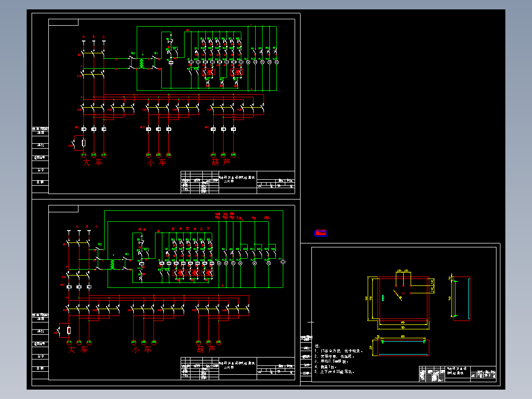Pick phase label "C" in the upper schematic
Screen dimensions: 532x399
104,37
